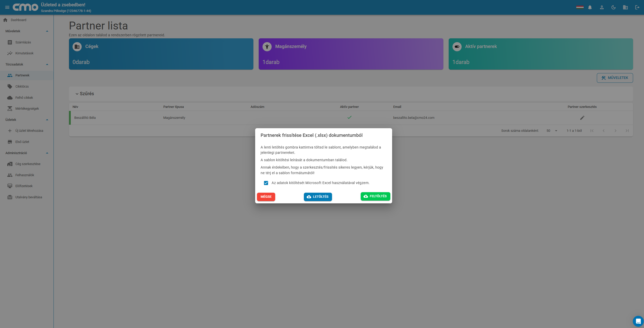Click beszallito.bela@cmo24.com email cell
This screenshot has height=328, width=644.
(x=414, y=118)
